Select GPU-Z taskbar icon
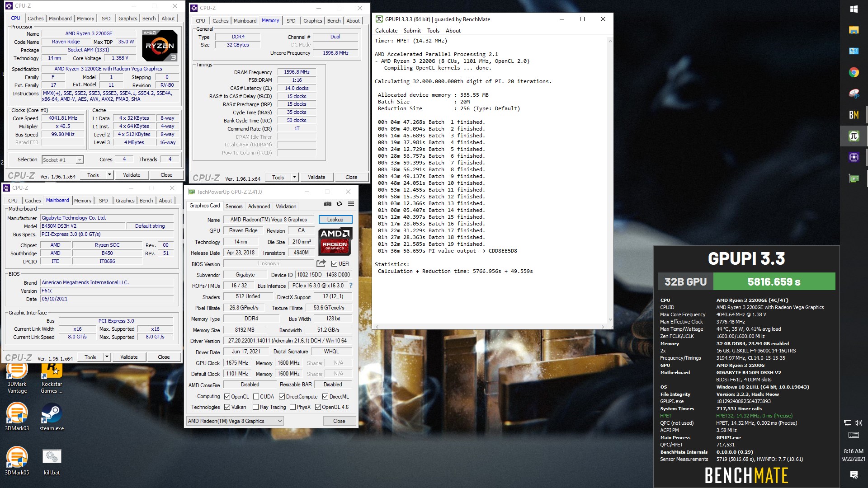868x488 pixels. (x=854, y=178)
